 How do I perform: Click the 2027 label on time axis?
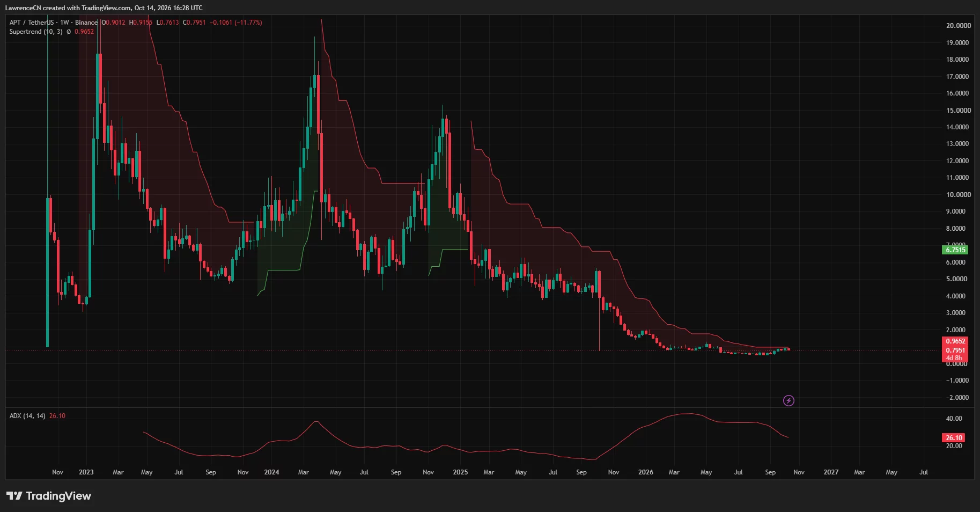pyautogui.click(x=831, y=472)
